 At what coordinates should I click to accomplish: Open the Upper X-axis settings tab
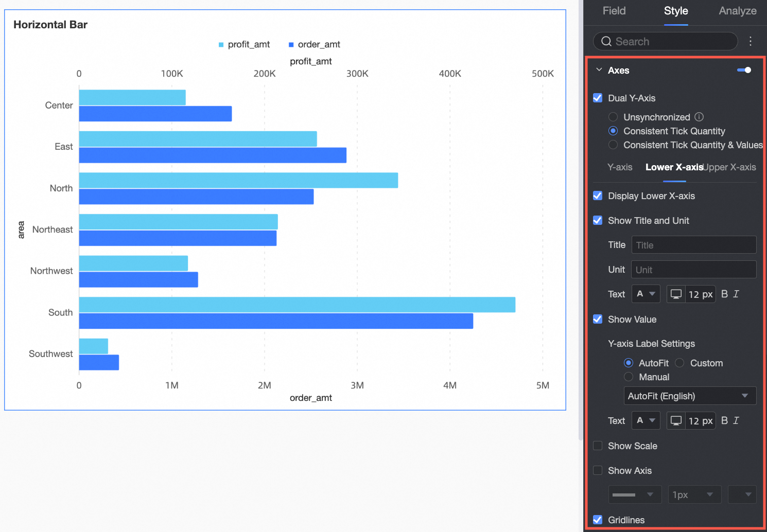coord(730,167)
